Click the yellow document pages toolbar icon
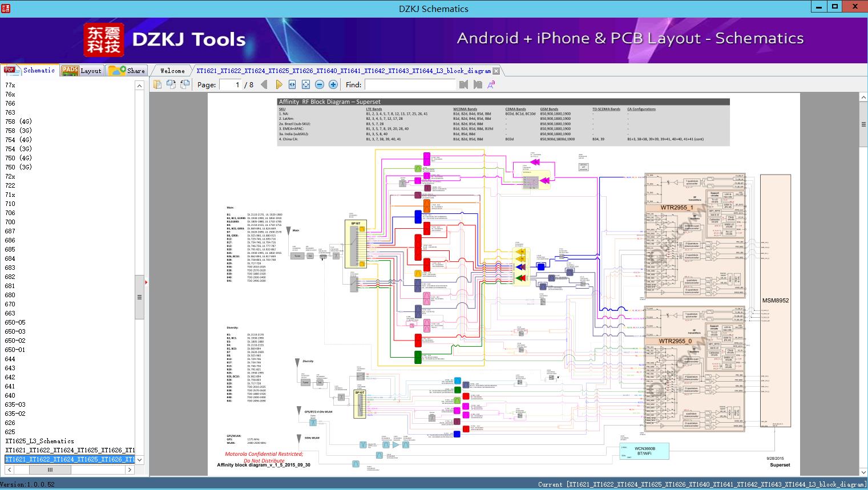 158,84
